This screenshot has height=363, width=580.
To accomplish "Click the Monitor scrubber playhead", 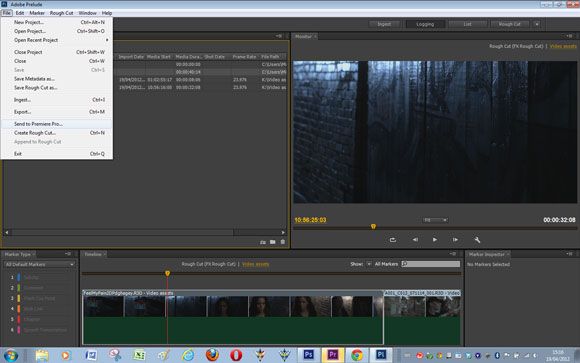I will [373, 226].
